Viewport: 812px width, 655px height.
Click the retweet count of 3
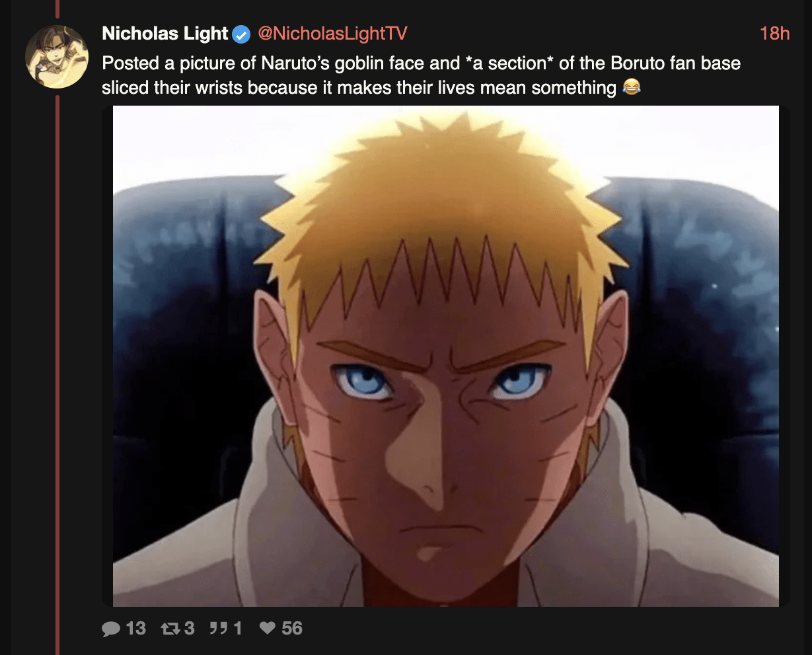click(189, 628)
